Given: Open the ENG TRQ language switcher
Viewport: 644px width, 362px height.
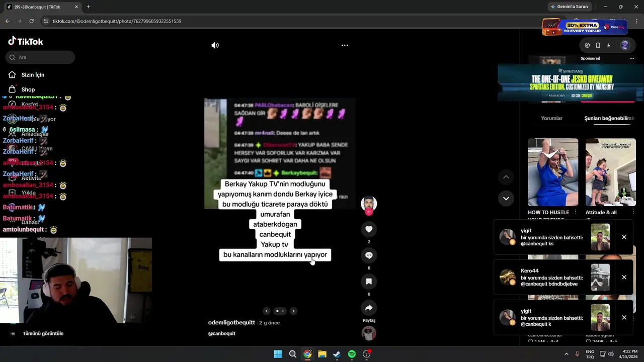Looking at the screenshot, I should click(x=590, y=354).
